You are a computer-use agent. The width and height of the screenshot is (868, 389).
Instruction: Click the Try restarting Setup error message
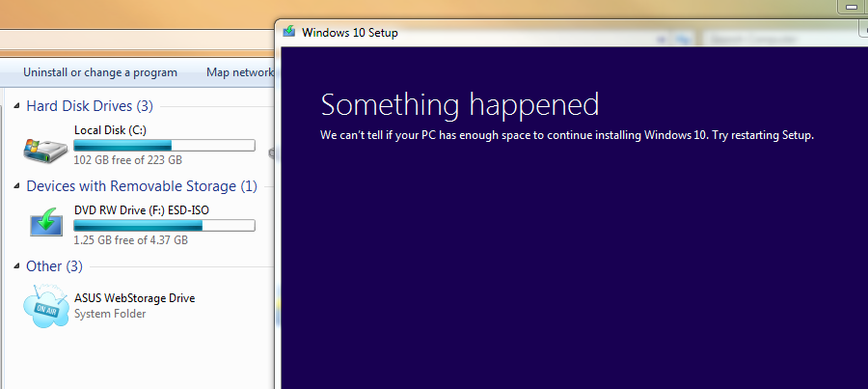click(x=567, y=135)
